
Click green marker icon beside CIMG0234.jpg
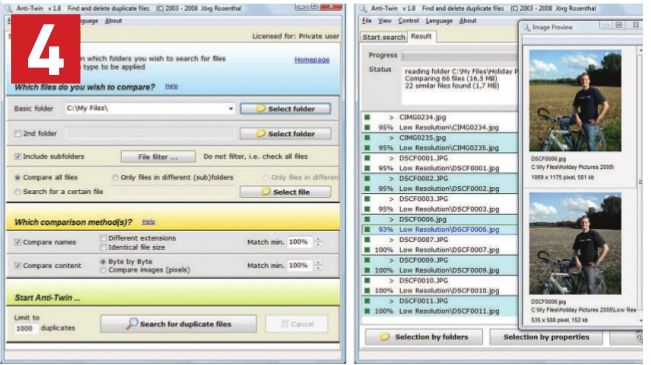click(367, 118)
